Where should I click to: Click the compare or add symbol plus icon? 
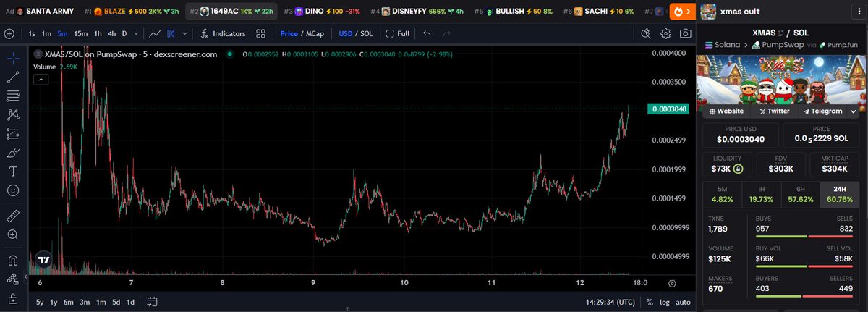coord(9,33)
